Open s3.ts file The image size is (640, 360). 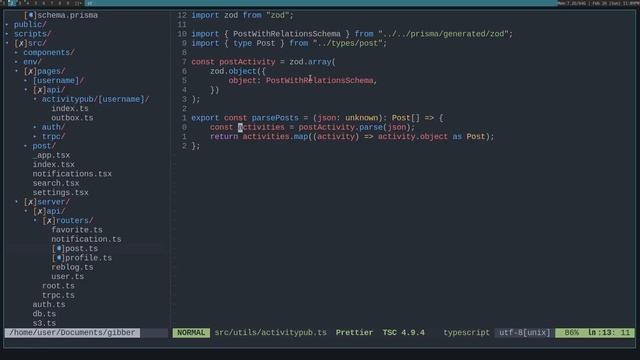point(44,323)
